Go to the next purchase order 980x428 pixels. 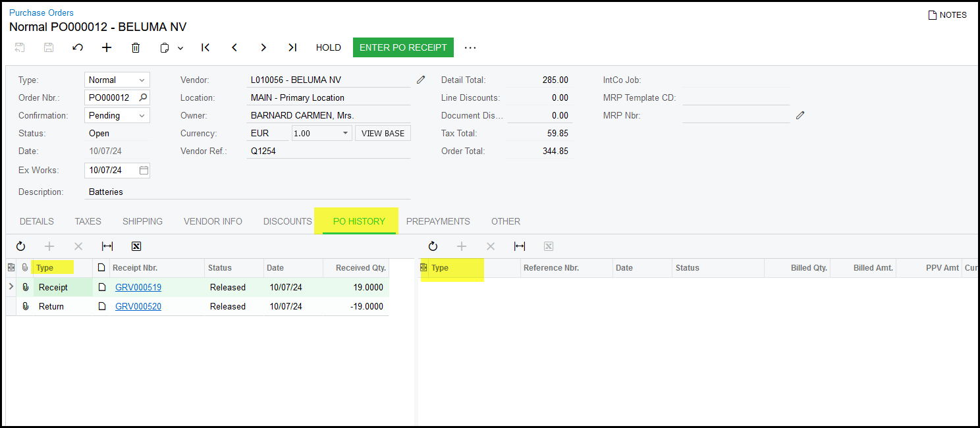click(263, 47)
